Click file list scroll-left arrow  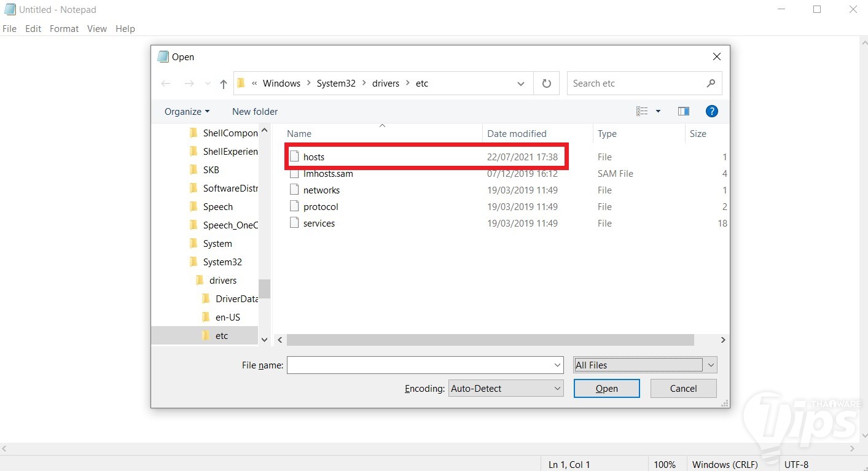[x=280, y=340]
